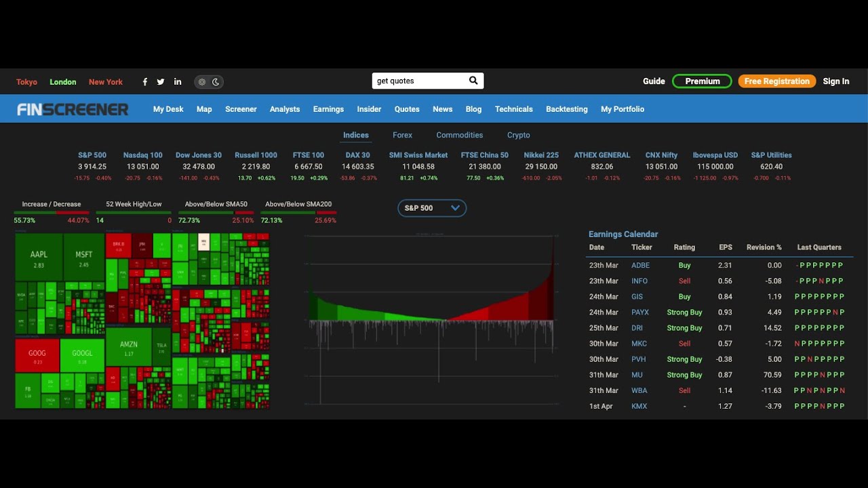Open the Nikkei 225 index
This screenshot has height=488, width=868.
click(541, 155)
